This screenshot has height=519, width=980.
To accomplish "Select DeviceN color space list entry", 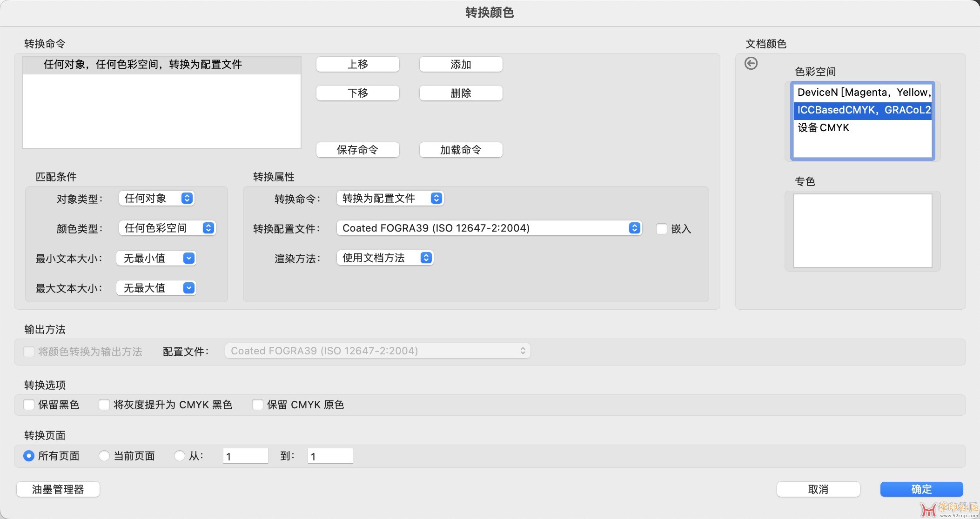I will [x=862, y=93].
